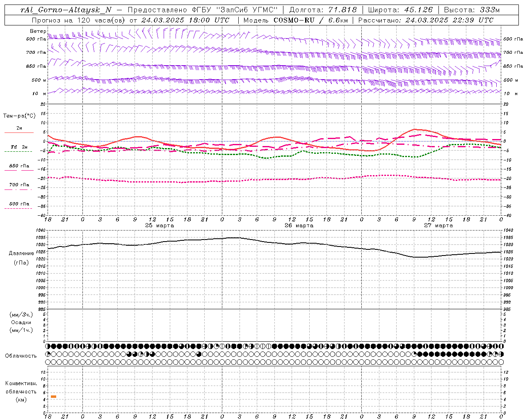Click the orange convective cloud bar

click(53, 397)
